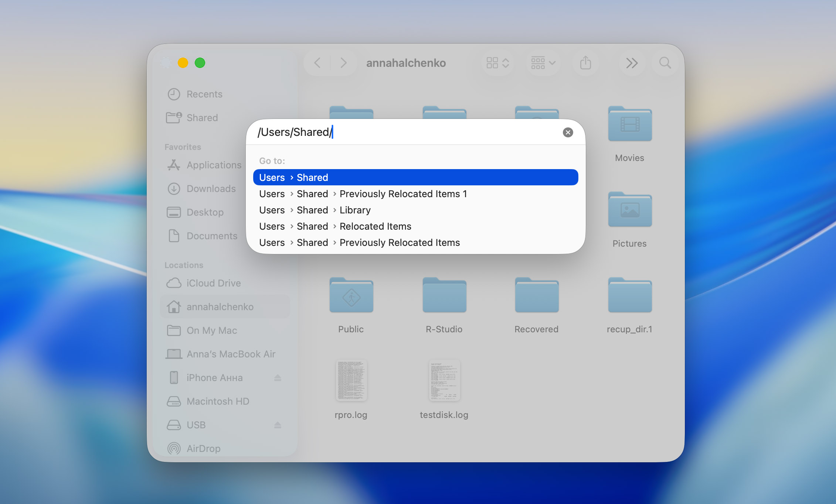Eject the USB drive
This screenshot has height=504, width=836.
coord(278,425)
